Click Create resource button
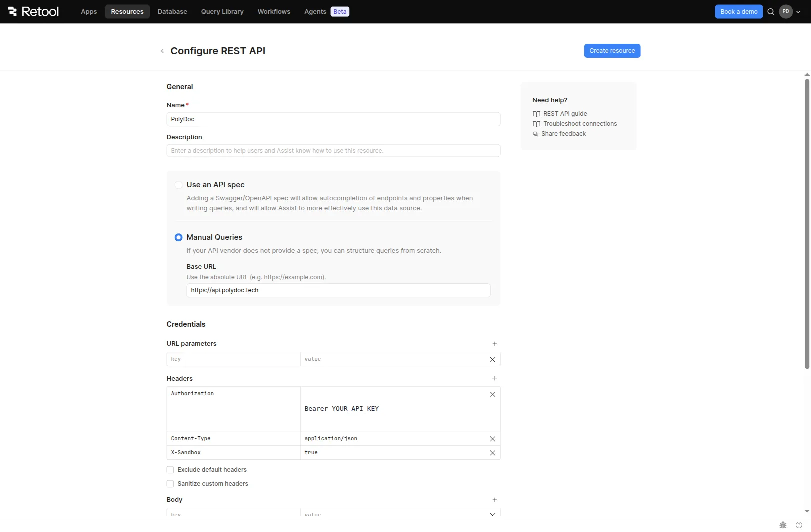The width and height of the screenshot is (811, 532). pyautogui.click(x=612, y=51)
